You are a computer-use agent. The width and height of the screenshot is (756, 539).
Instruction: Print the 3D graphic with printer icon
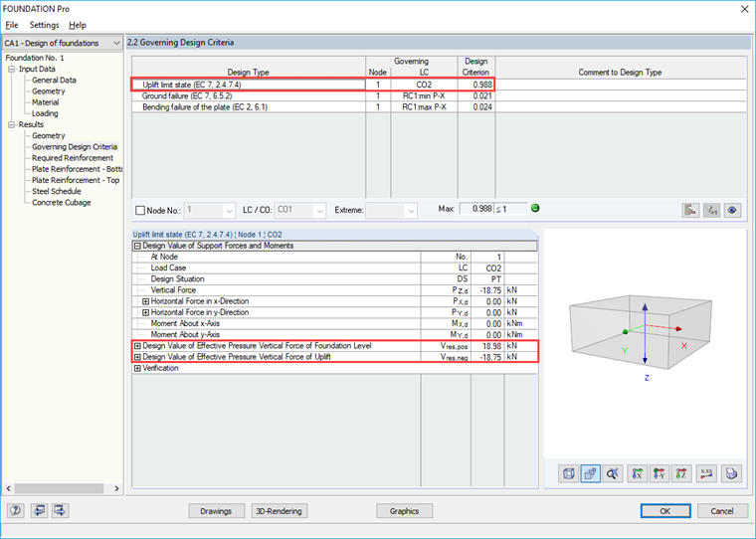[x=731, y=474]
